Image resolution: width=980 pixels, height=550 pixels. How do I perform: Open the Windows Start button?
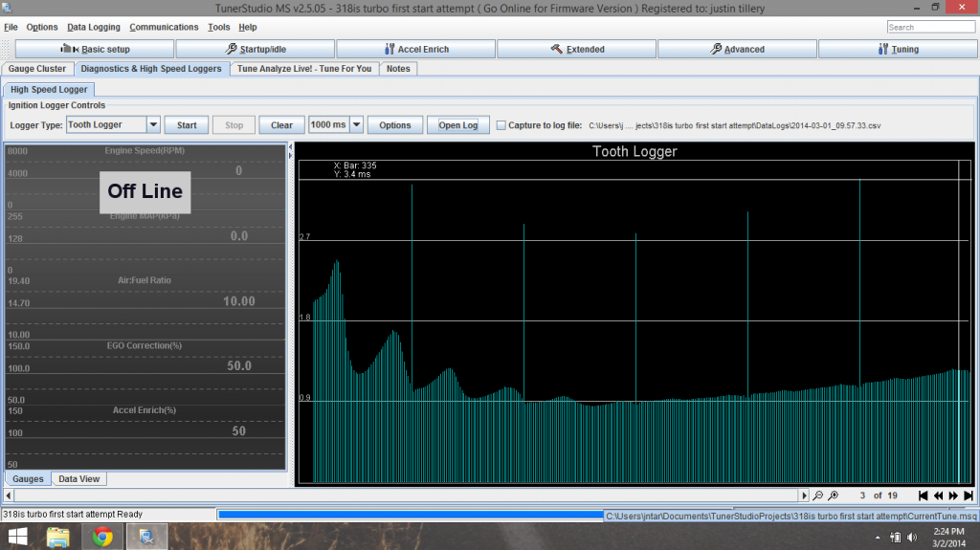pos(17,537)
